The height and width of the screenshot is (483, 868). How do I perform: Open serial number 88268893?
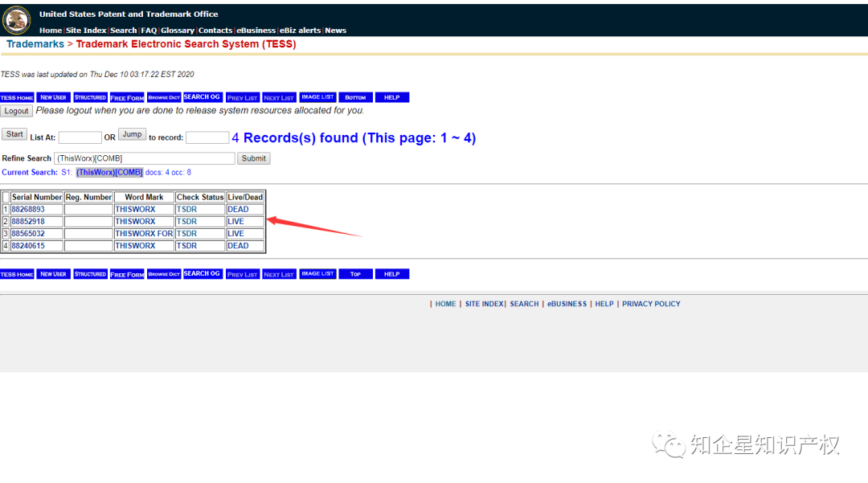(28, 209)
